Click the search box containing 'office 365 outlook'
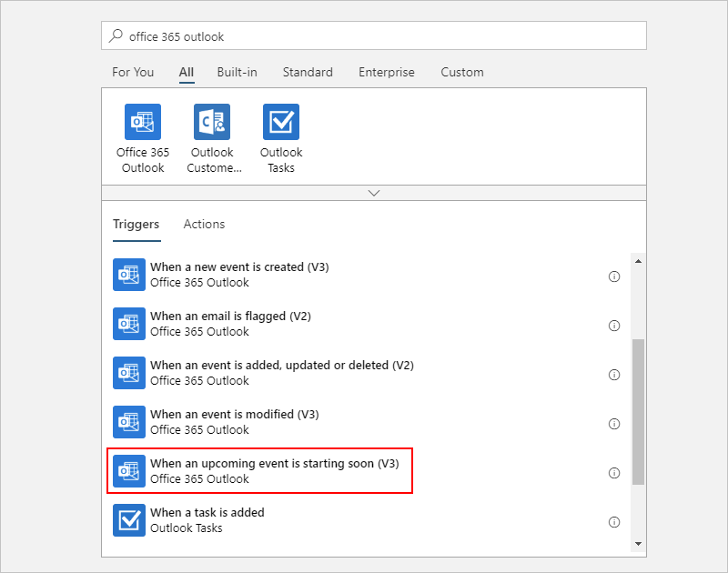Viewport: 728px width, 573px height. (374, 35)
